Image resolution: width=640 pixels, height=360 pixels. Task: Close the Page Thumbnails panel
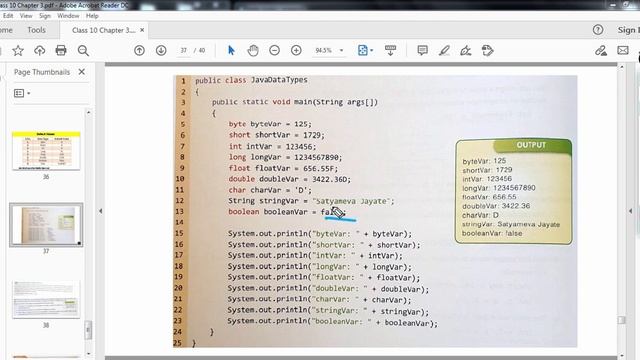[82, 72]
